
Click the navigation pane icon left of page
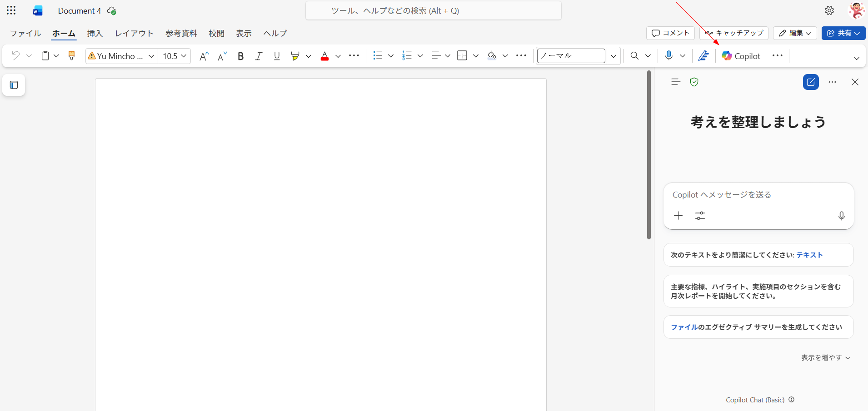click(x=14, y=85)
